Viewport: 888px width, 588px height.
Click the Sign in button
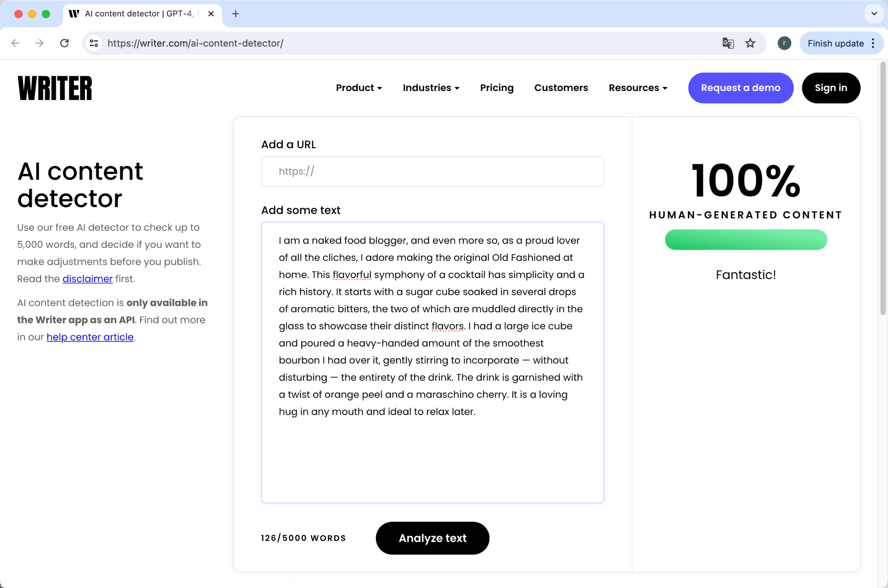click(831, 88)
